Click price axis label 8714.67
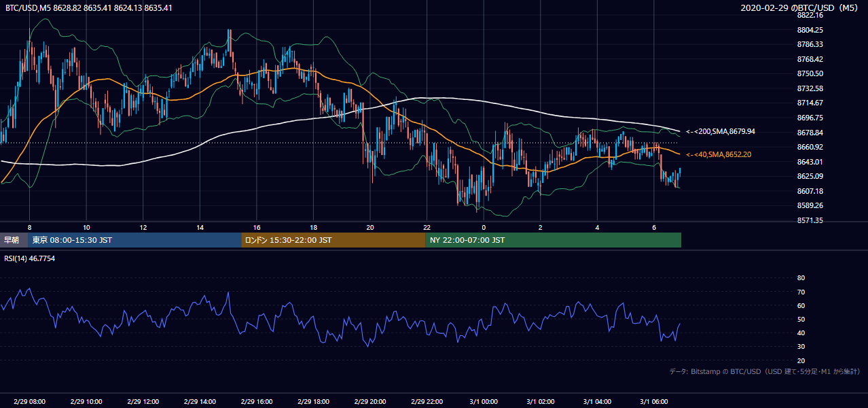The width and height of the screenshot is (868, 408). 810,103
